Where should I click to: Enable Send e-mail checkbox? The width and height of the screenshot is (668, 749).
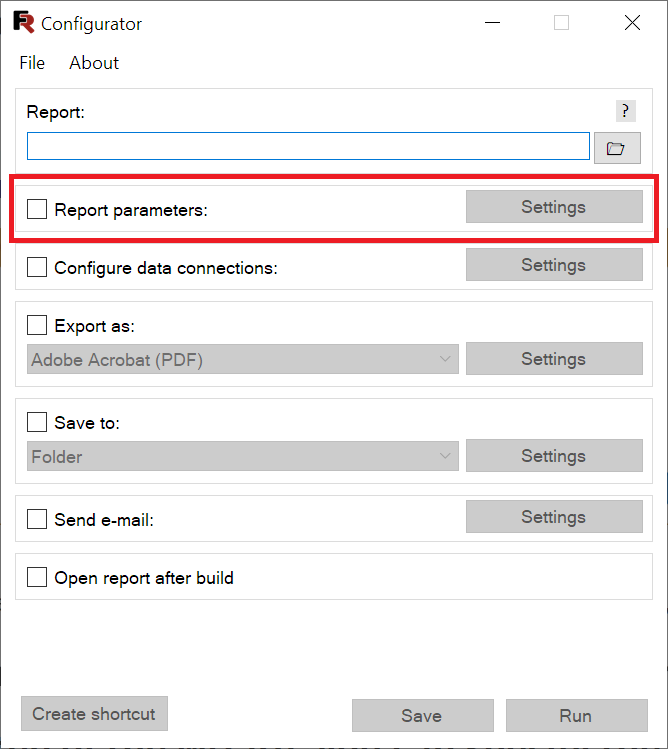(37, 519)
